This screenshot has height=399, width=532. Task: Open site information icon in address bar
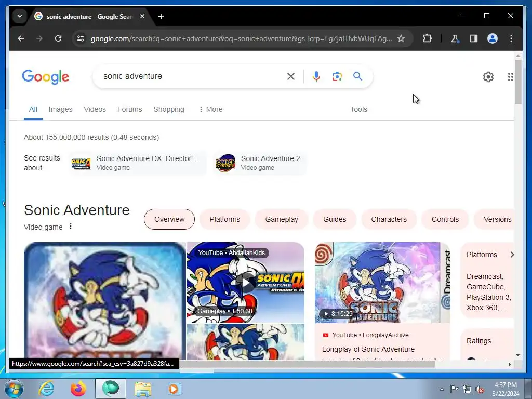81,38
